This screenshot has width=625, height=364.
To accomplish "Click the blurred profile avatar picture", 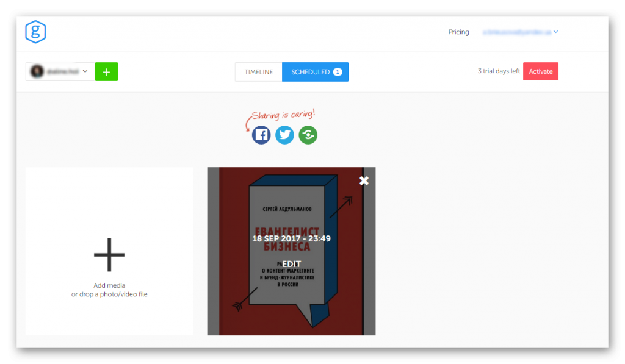I will [37, 71].
